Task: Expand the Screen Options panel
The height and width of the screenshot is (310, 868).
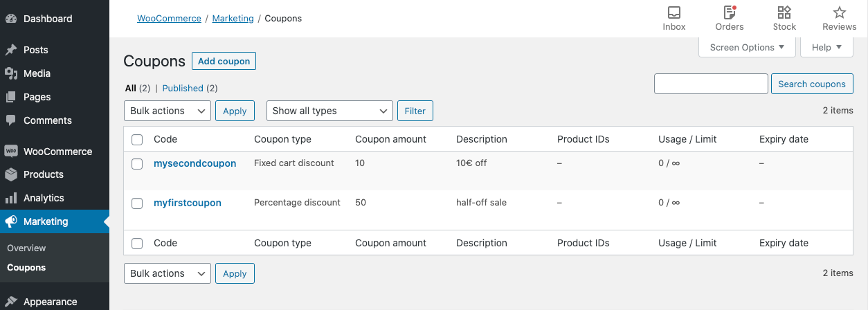Action: (747, 47)
